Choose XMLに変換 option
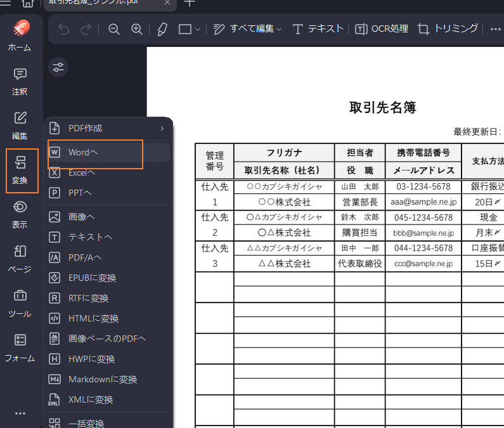The width and height of the screenshot is (504, 428). tap(109, 399)
